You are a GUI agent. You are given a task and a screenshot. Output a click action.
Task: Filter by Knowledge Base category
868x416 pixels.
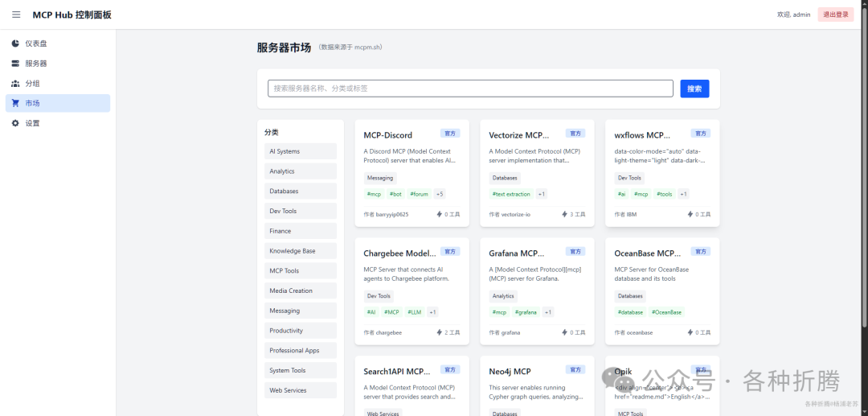(x=301, y=251)
